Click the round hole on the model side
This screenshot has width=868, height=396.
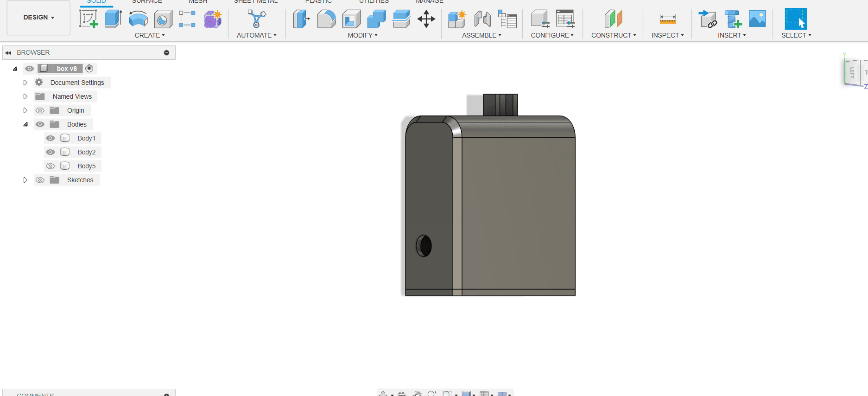click(424, 246)
